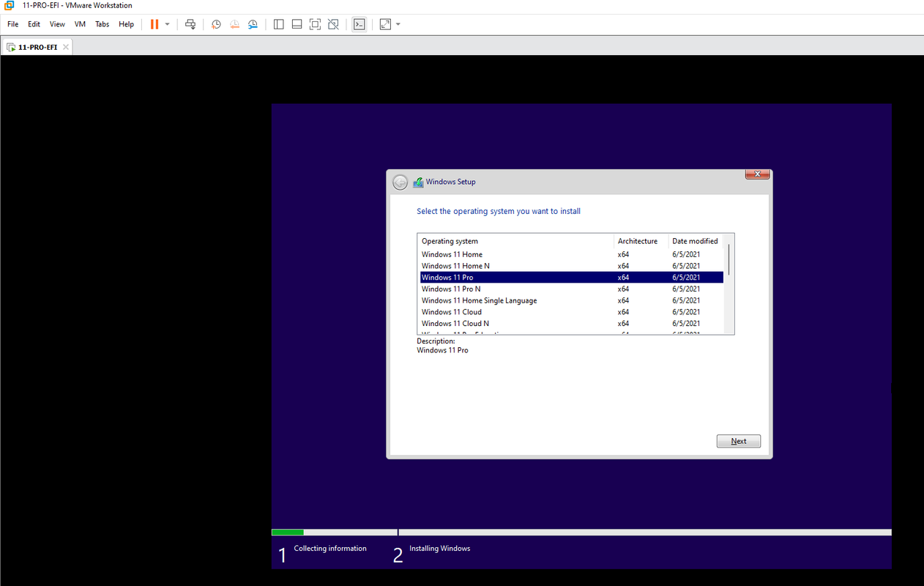Click the Windows Setup dialog icon
The image size is (924, 586).
tap(418, 182)
